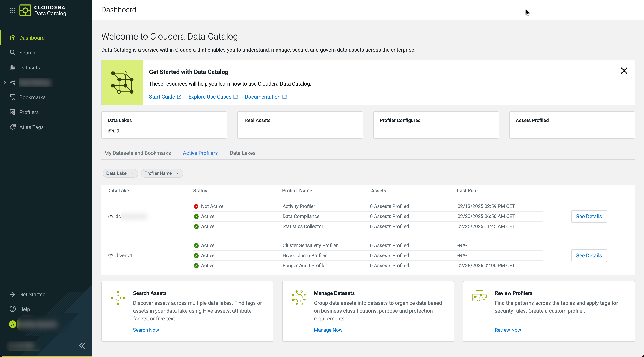The height and width of the screenshot is (357, 644).
Task: Open the Bookmarks sidebar item
Action: point(32,97)
